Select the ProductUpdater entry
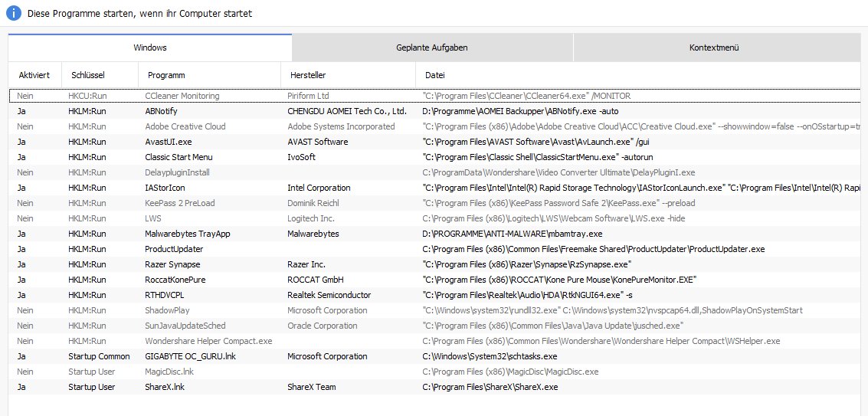 [434, 249]
